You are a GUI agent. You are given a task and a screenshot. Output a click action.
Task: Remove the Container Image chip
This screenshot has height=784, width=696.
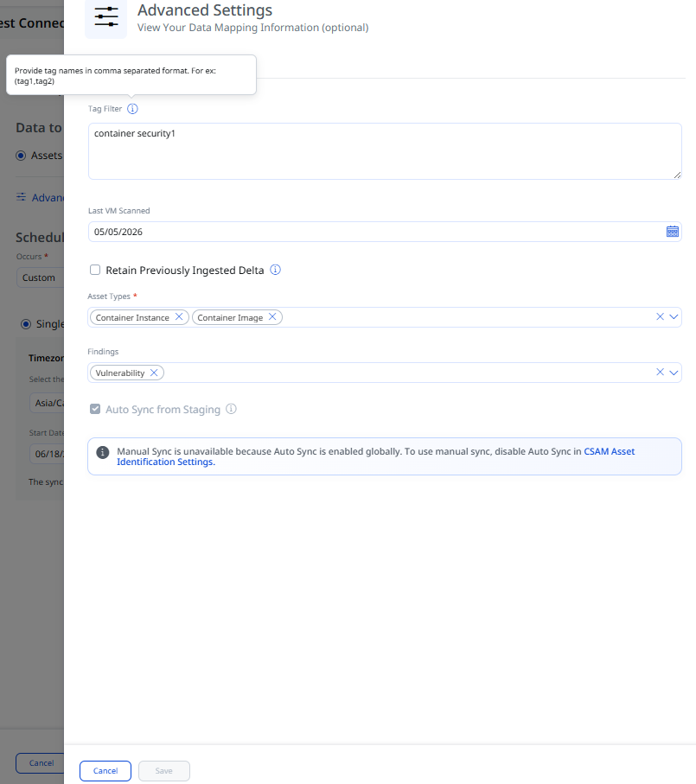coord(272,317)
